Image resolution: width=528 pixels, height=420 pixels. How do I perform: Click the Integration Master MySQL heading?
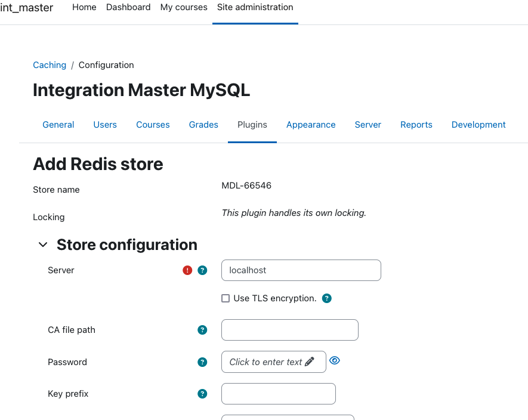141,90
